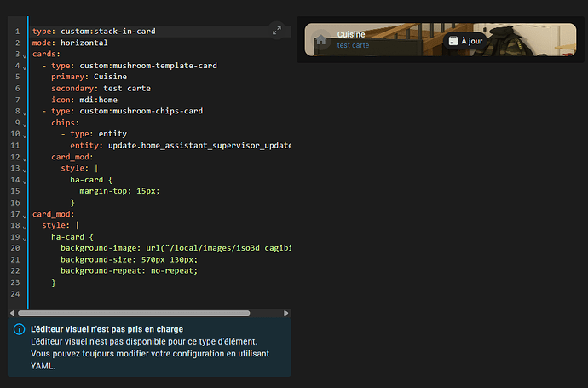Screen dimensions: 588x388
Task: Click the update icon in the À jour chip
Action: click(x=453, y=40)
